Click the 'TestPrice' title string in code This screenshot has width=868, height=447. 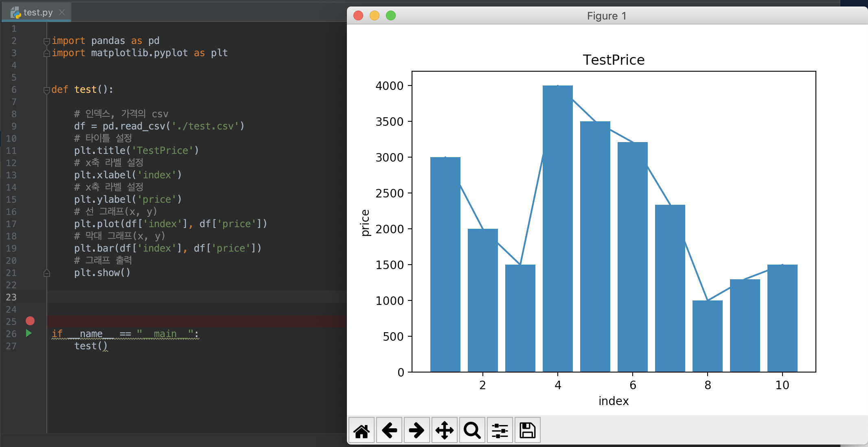click(162, 151)
